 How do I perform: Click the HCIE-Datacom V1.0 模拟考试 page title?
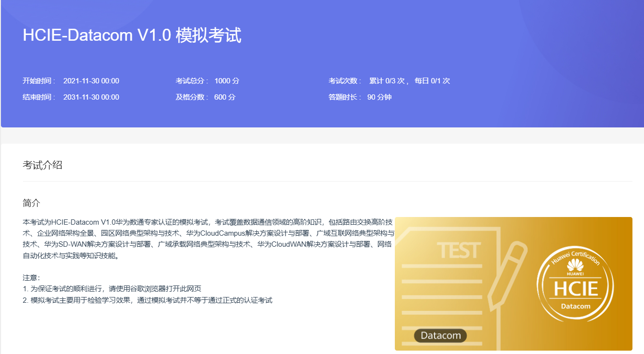[x=132, y=35]
